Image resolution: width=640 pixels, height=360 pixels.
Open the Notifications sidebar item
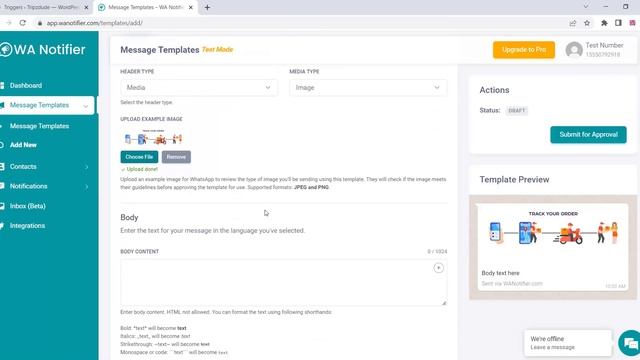[29, 186]
